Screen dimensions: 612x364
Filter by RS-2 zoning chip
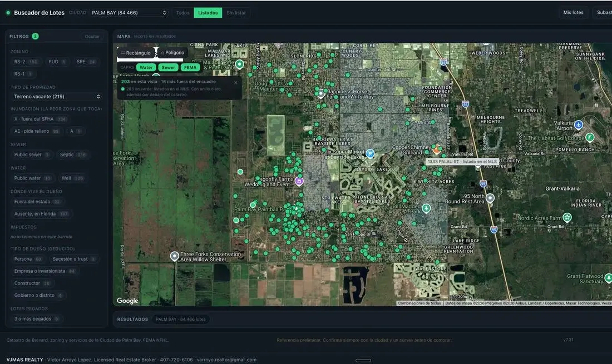click(26, 62)
